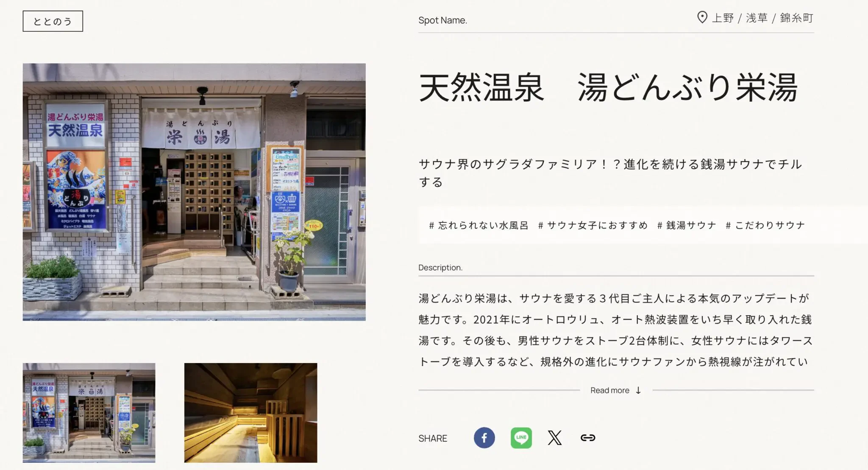Open the 銭湯サウナ hashtag

point(687,225)
